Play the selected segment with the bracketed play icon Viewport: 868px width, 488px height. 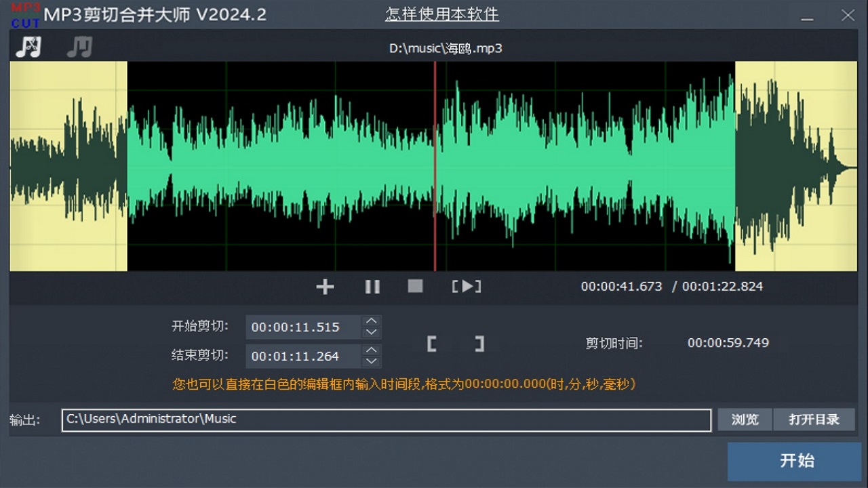pos(467,287)
